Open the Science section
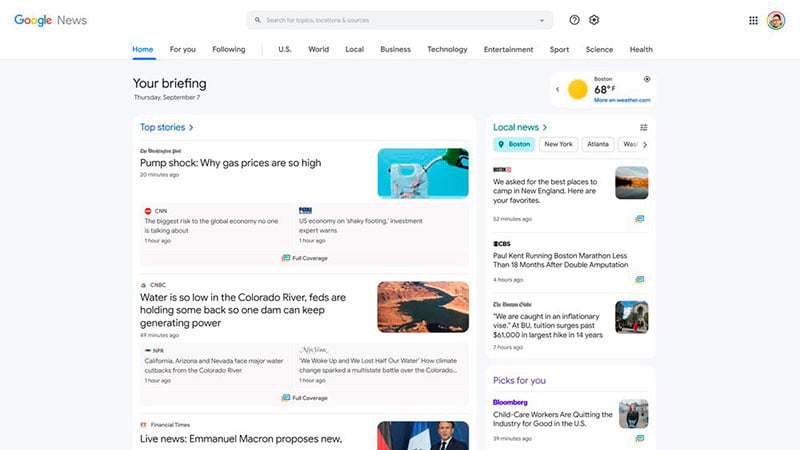The width and height of the screenshot is (800, 450). [599, 49]
